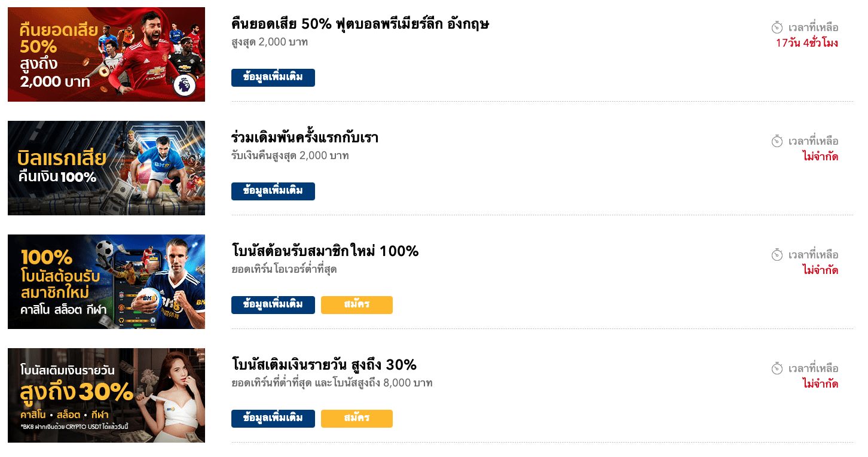Screen dimensions: 868x457
Task: Click the timer icon for the 100% welcome bonus
Action: coord(777,255)
